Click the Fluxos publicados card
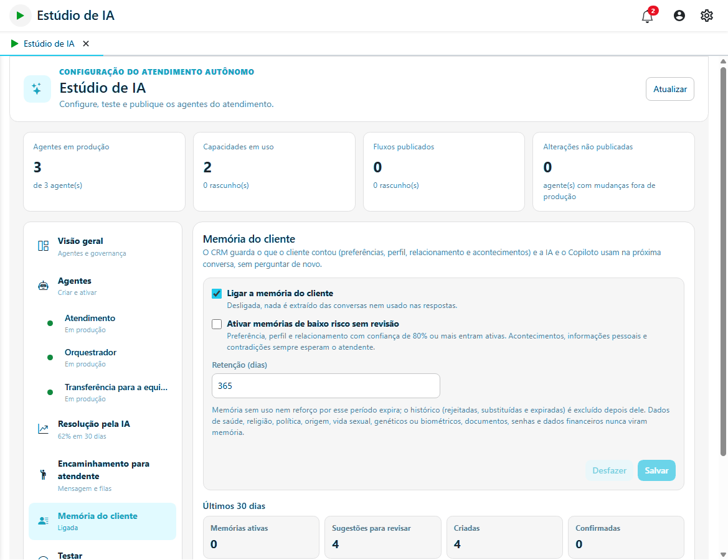This screenshot has width=728, height=560. pyautogui.click(x=444, y=172)
